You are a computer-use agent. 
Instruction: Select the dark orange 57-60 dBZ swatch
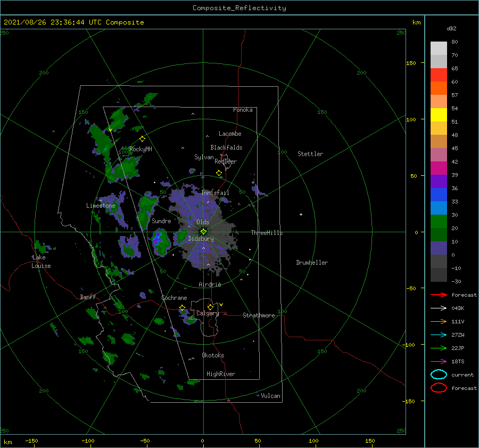(x=439, y=88)
